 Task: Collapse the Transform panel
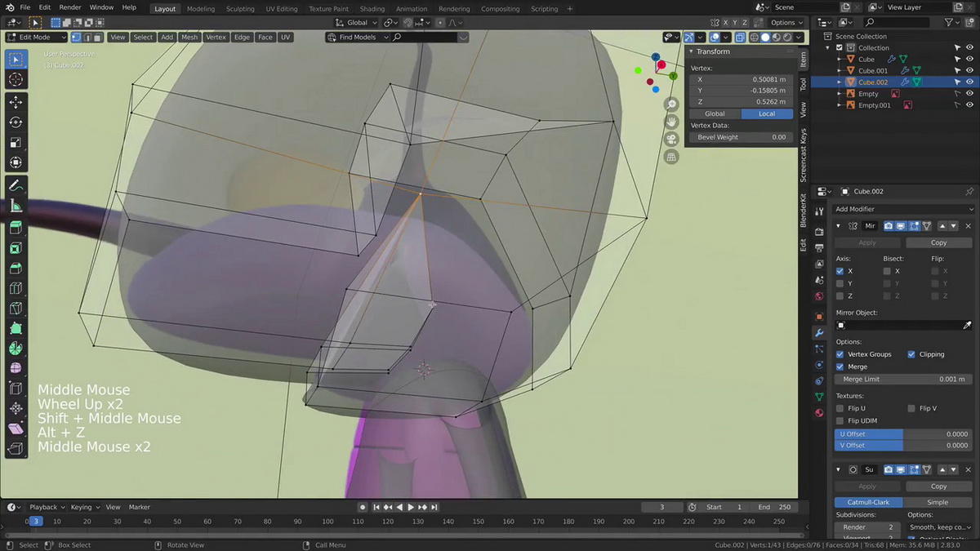coord(692,51)
